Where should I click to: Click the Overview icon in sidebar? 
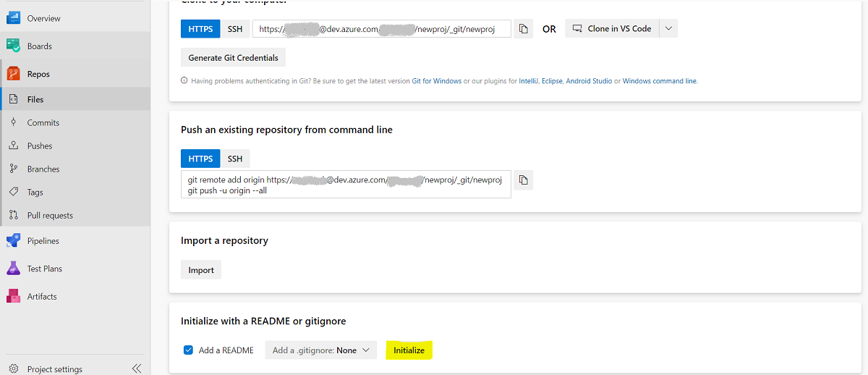tap(13, 18)
